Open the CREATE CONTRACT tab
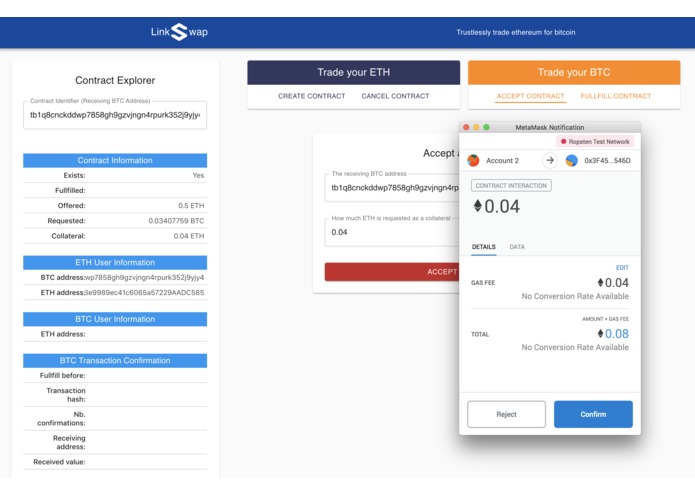Viewport: 695px width, 494px height. pyautogui.click(x=312, y=96)
